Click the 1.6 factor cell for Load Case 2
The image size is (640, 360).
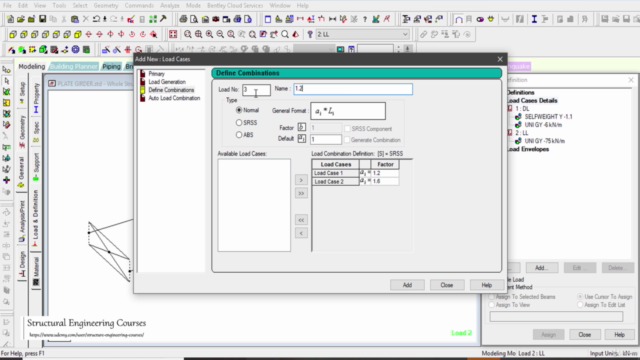[385, 181]
